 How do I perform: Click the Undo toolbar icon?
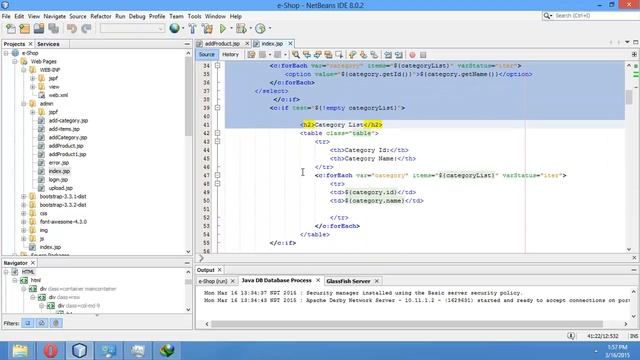(x=72, y=29)
